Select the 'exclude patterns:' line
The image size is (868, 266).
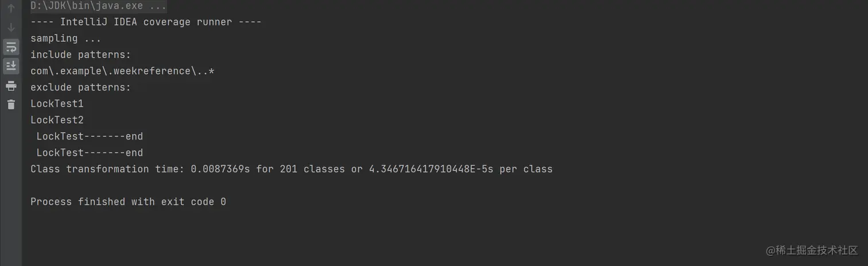(81, 87)
